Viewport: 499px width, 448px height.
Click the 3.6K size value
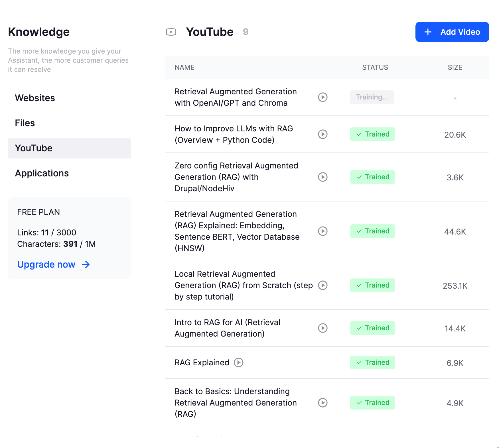coord(455,178)
